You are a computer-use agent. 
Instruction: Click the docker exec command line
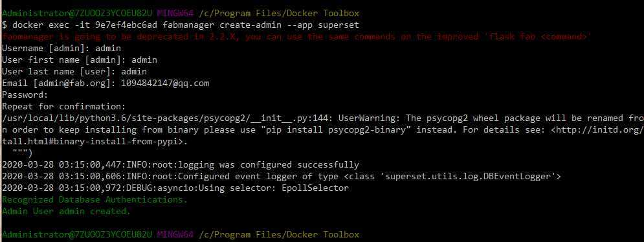181,25
